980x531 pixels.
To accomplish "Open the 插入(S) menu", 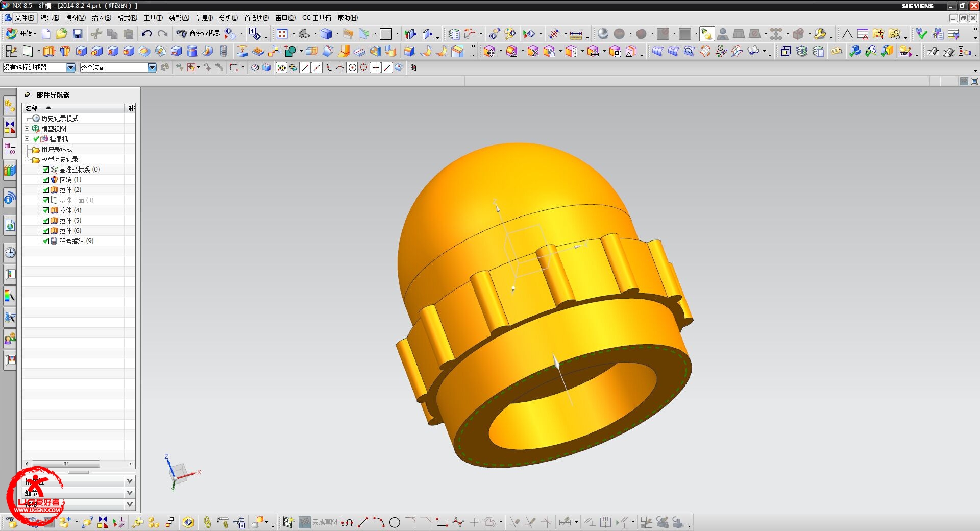I will tap(101, 18).
